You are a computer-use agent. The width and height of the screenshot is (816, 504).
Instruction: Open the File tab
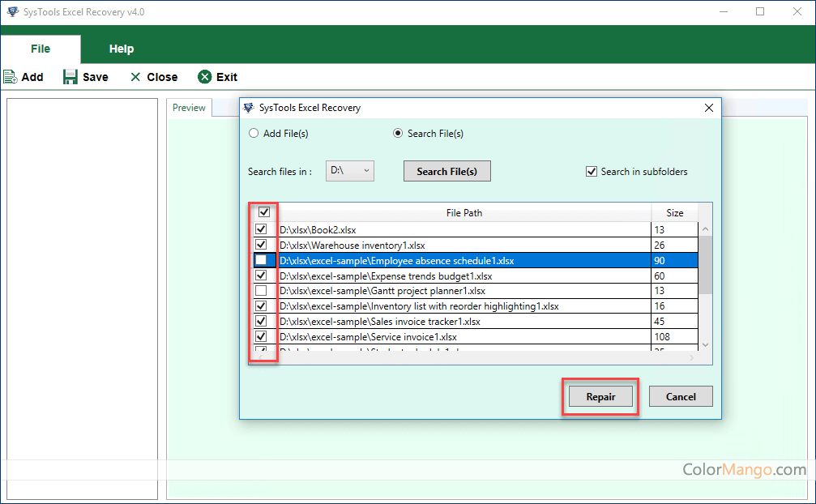pyautogui.click(x=41, y=49)
